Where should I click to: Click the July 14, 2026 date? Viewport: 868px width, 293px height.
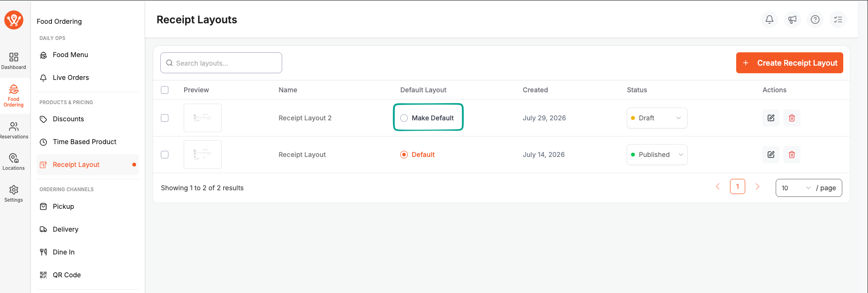[x=543, y=155]
